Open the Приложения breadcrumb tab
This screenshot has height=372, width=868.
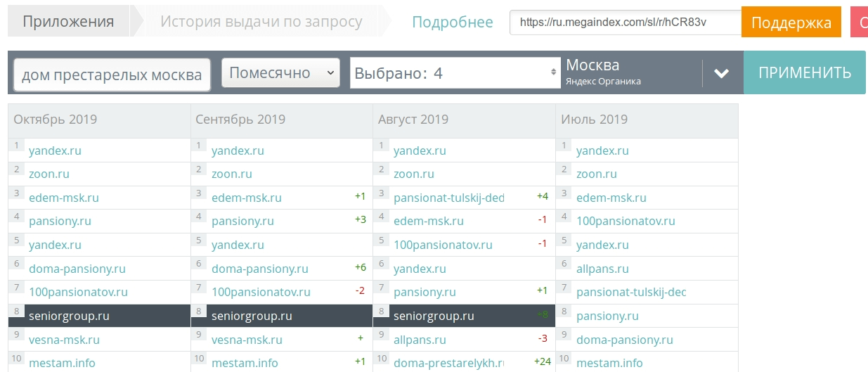68,22
